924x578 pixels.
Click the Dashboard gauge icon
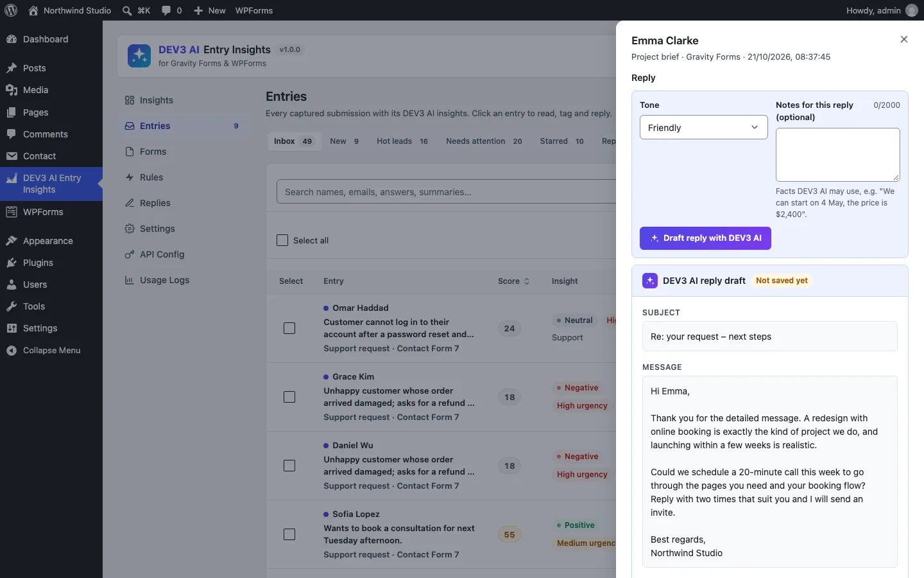(12, 39)
